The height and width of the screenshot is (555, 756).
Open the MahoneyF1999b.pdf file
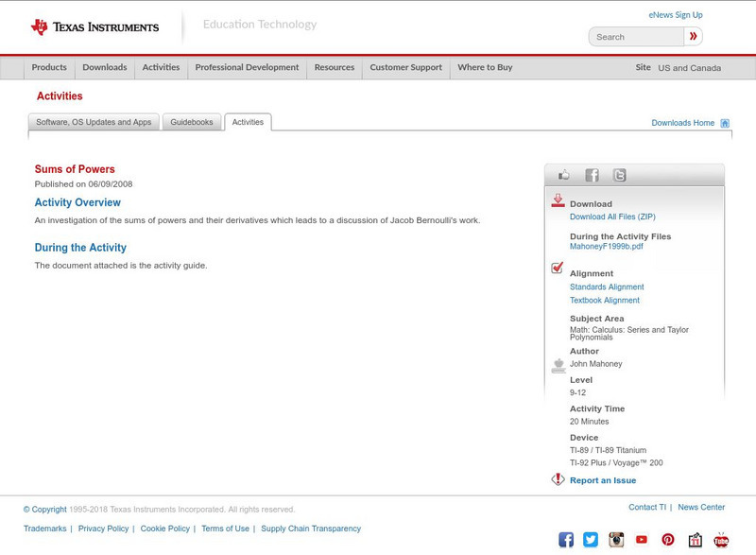click(x=606, y=247)
